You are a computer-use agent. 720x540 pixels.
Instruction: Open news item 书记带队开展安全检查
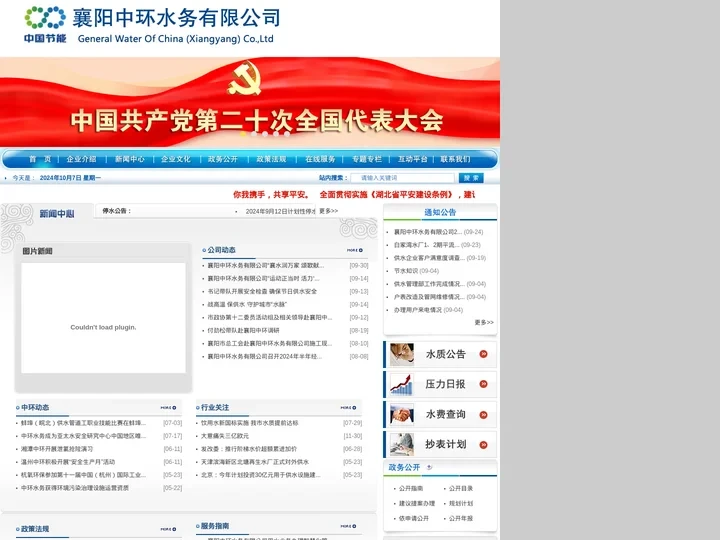tap(262, 292)
